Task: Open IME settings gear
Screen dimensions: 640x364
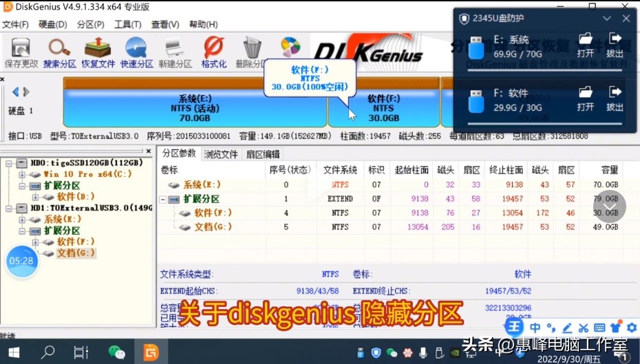Action: (x=632, y=328)
